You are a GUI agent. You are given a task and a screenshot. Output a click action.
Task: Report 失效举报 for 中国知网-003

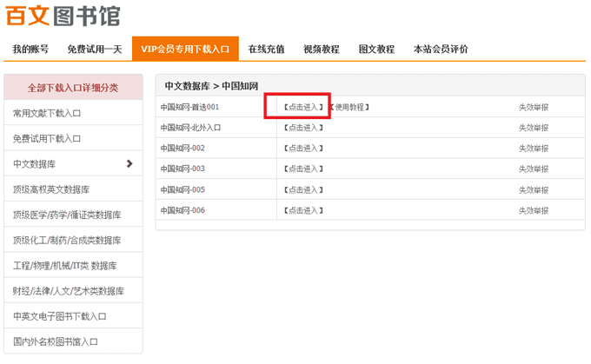(534, 169)
